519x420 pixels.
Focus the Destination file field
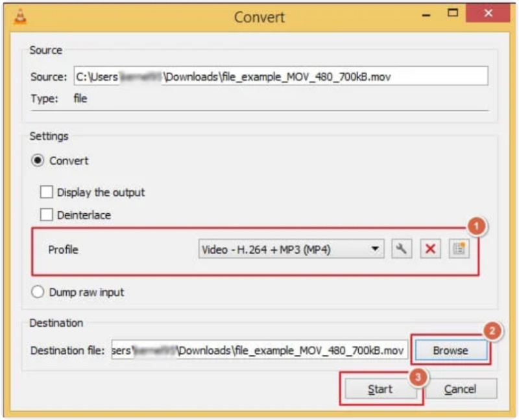coord(259,351)
